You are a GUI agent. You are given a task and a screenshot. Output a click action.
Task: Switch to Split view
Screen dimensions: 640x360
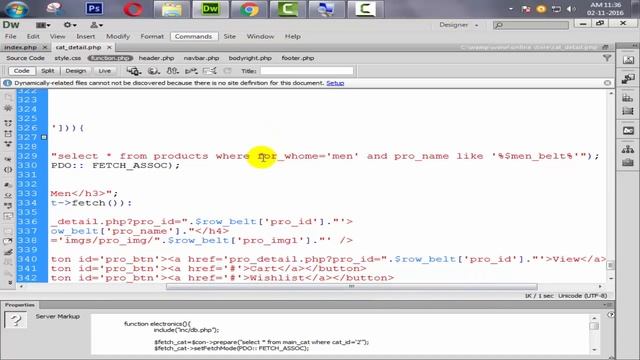(47, 71)
